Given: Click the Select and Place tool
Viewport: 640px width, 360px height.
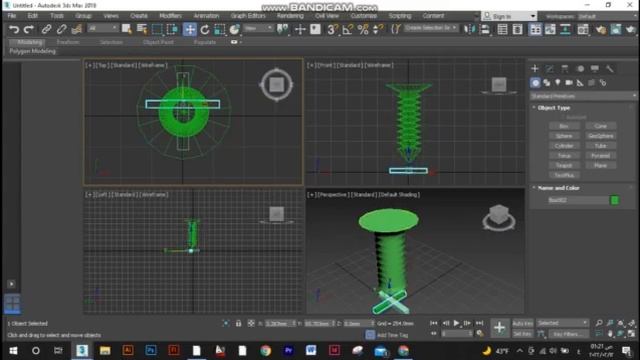Looking at the screenshot, I should tap(235, 29).
